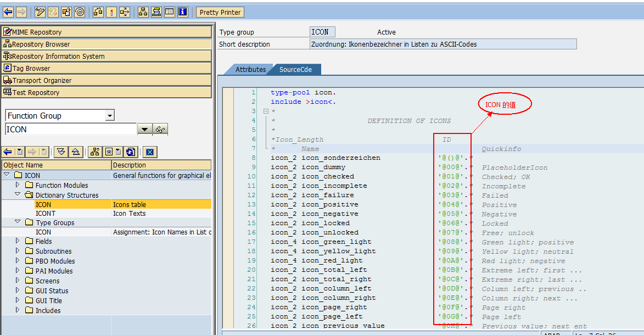Click the spiral Enhance icon

[80, 12]
